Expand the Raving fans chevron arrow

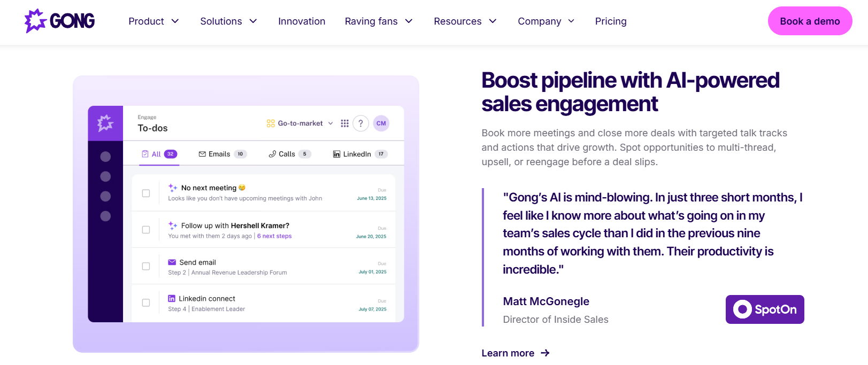[409, 21]
